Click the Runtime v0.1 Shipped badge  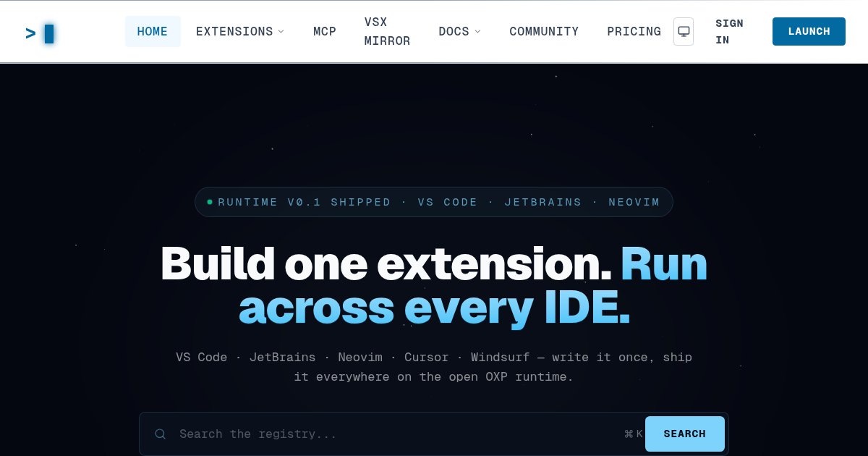(434, 202)
